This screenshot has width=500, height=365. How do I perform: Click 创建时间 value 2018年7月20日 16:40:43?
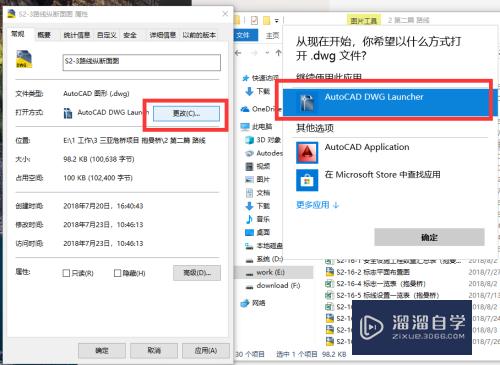(x=103, y=206)
